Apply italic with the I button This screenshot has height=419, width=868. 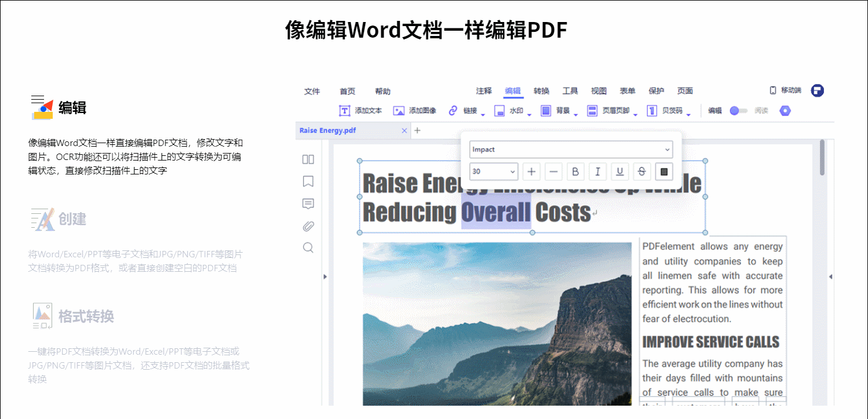coord(597,172)
